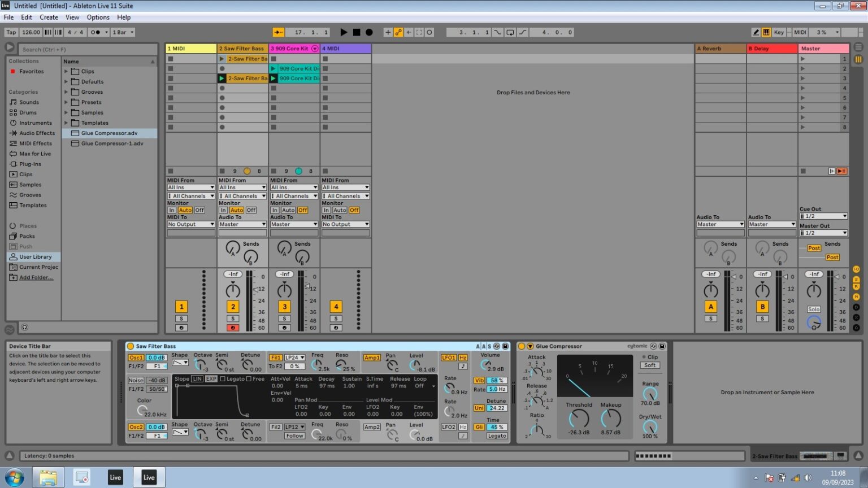The width and height of the screenshot is (868, 488).
Task: Click Soft clip button on Glue Compressor
Action: [x=650, y=365]
